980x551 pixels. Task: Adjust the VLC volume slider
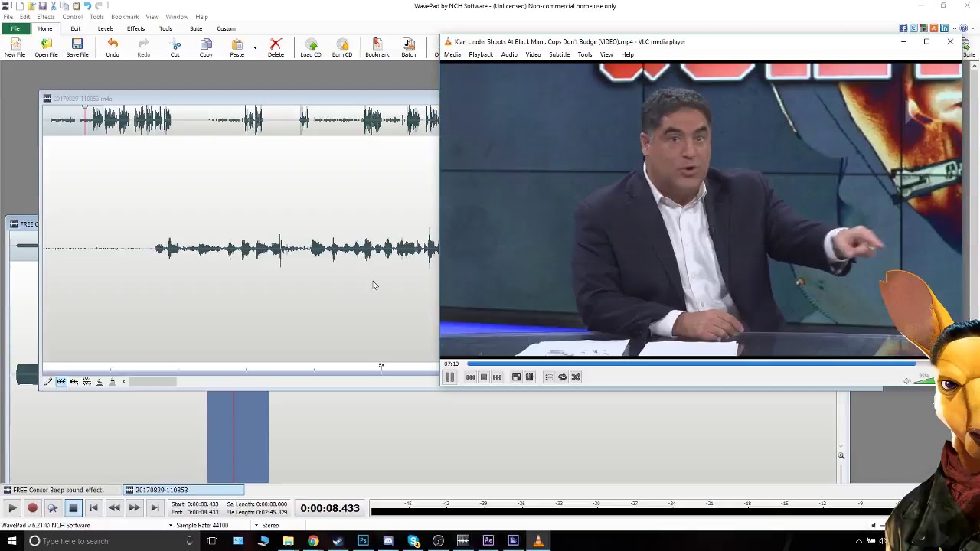point(925,380)
